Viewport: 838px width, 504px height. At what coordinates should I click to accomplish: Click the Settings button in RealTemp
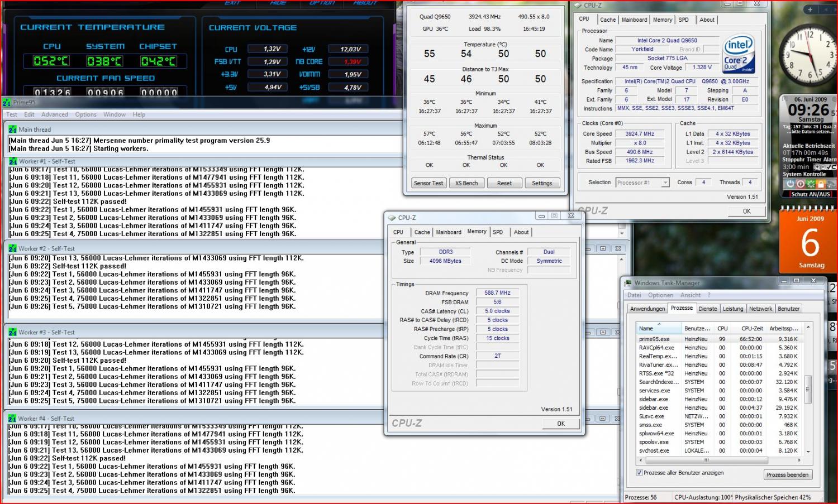pyautogui.click(x=542, y=183)
